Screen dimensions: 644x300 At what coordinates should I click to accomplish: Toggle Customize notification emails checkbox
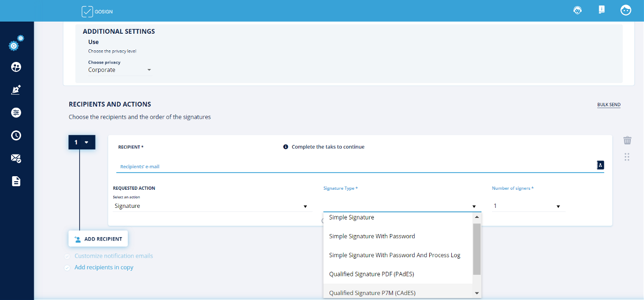tap(67, 256)
